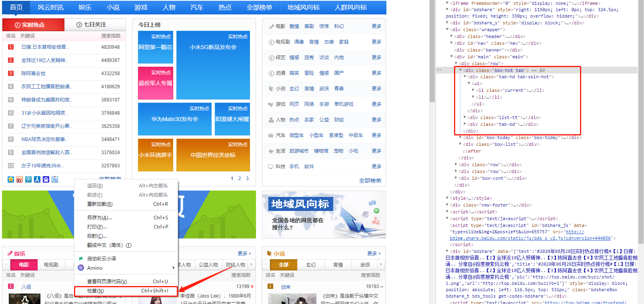Click the bowl icon beside 生活
Viewport: 644px width, 304px height.
click(x=271, y=151)
